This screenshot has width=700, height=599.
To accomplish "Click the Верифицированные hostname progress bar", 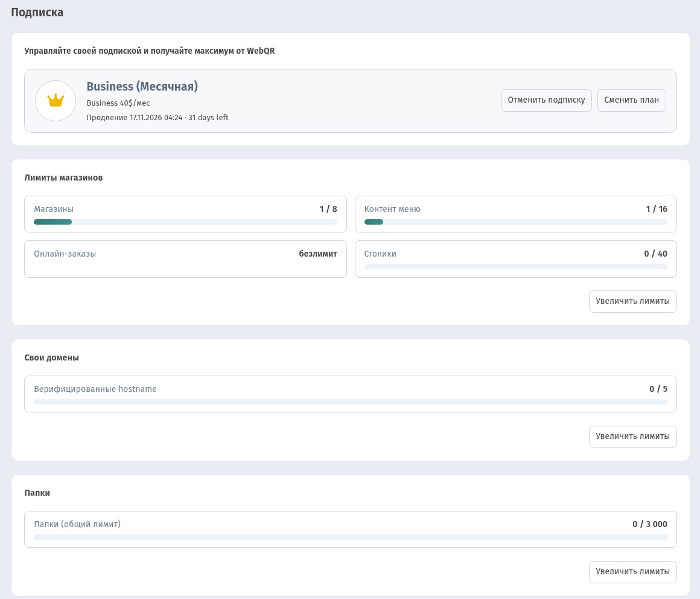I will pos(351,402).
